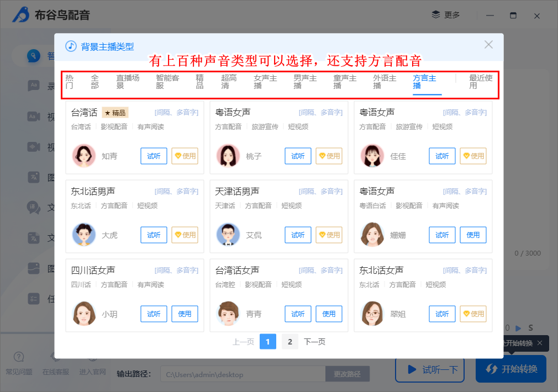Click 桃子 avatar thumbnail

228,156
